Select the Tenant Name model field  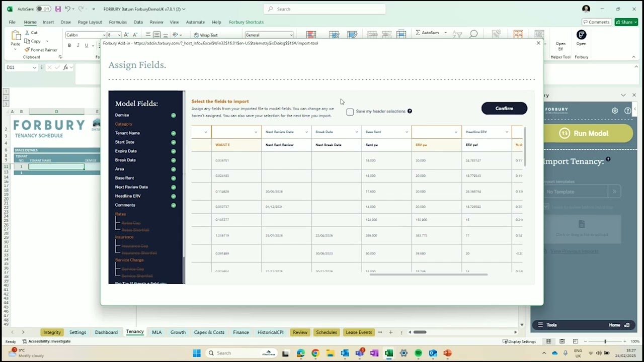(127, 133)
